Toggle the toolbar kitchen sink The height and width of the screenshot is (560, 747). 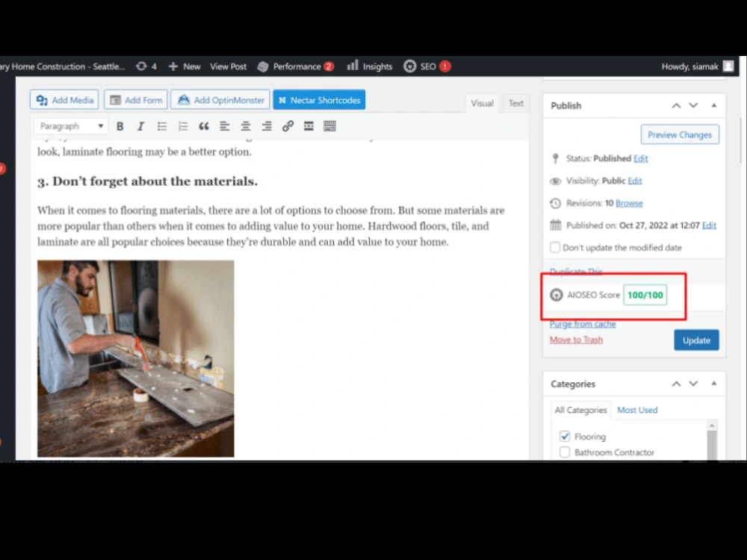[329, 126]
